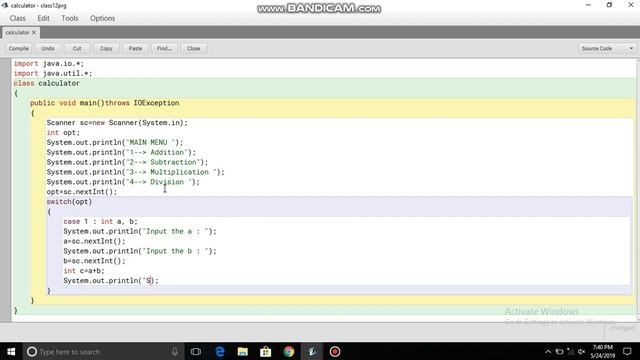Click the unfinished println("S line
The width and height of the screenshot is (640, 360).
click(111, 281)
